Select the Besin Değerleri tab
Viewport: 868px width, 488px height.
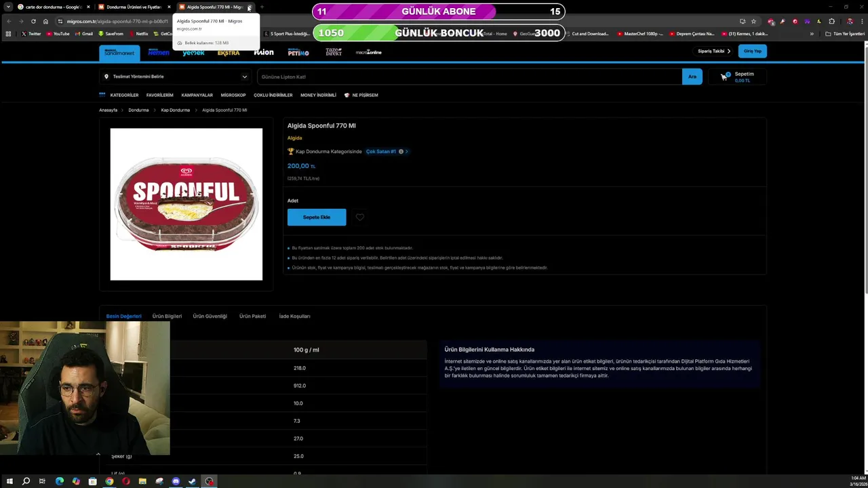pos(123,316)
